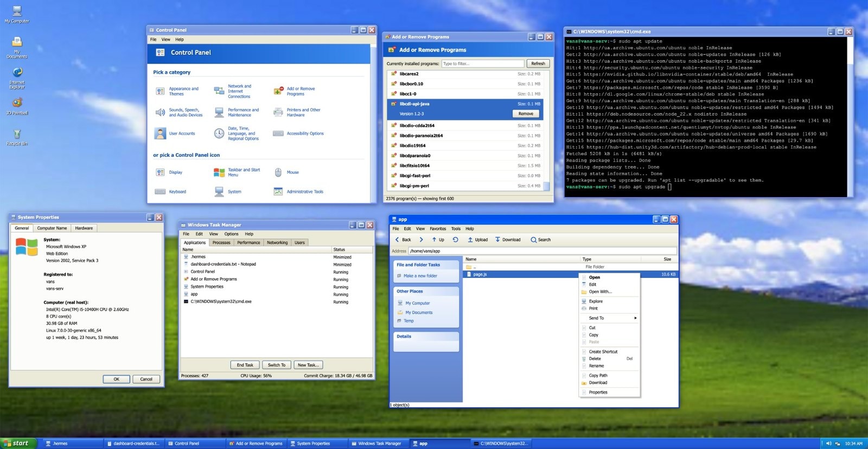Choose Rename in the context menu
Screen dimensions: 868x449
[x=610, y=366]
